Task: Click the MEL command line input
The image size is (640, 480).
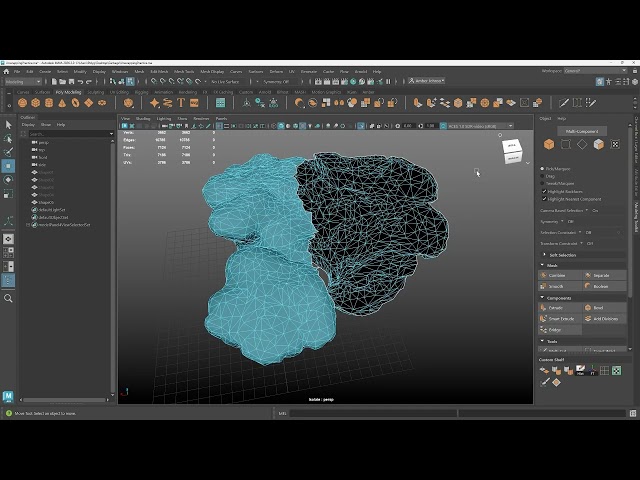Action: click(373, 413)
